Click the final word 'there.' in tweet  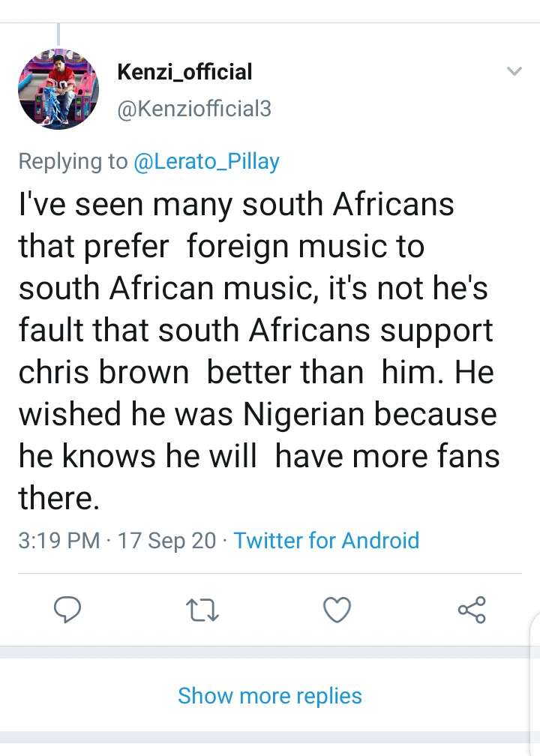(58, 499)
